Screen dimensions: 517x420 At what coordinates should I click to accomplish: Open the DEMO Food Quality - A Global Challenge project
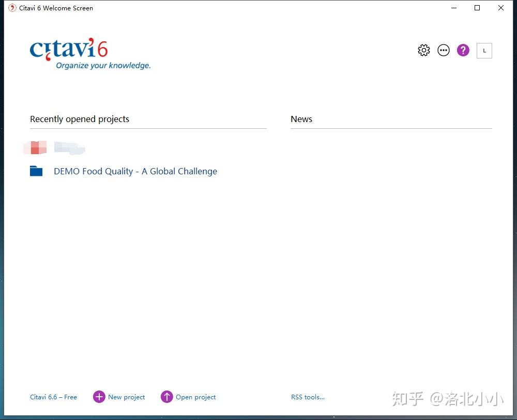(x=135, y=171)
